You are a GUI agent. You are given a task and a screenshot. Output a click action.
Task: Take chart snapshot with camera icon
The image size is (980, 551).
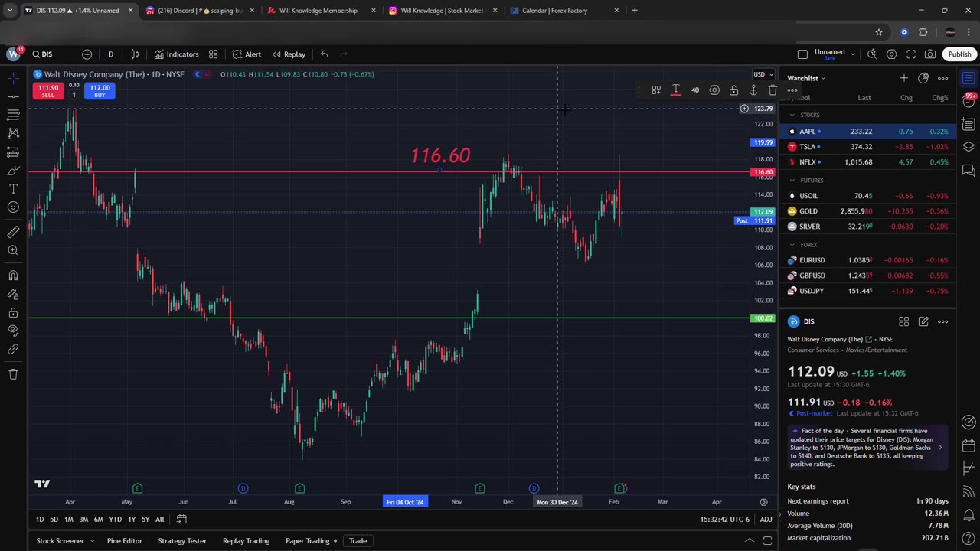point(930,54)
